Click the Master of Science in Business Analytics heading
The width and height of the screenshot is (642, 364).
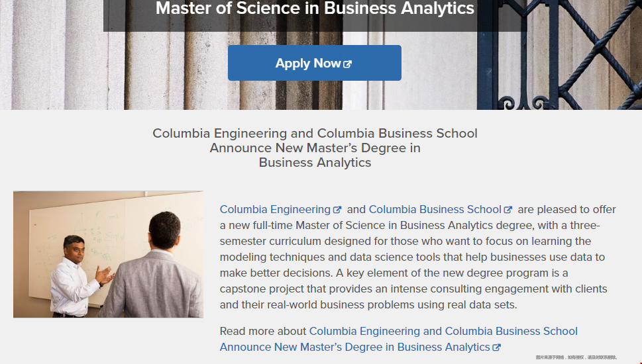point(315,9)
